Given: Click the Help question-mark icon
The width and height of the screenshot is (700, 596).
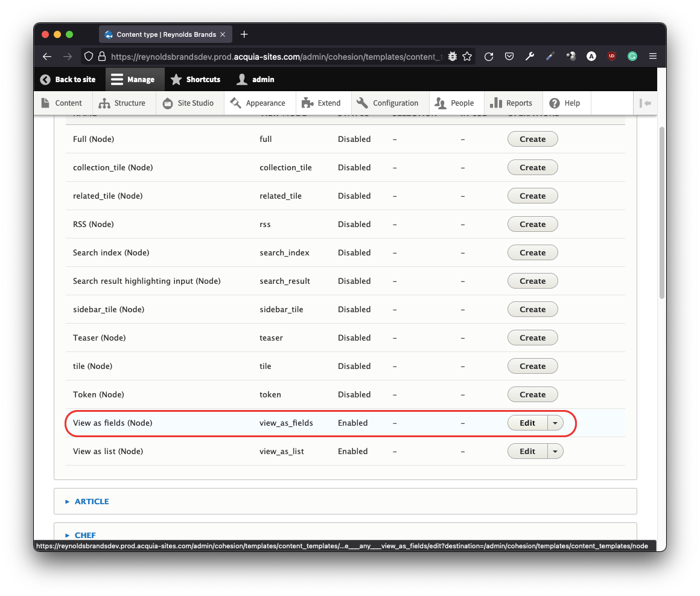Looking at the screenshot, I should [x=555, y=103].
